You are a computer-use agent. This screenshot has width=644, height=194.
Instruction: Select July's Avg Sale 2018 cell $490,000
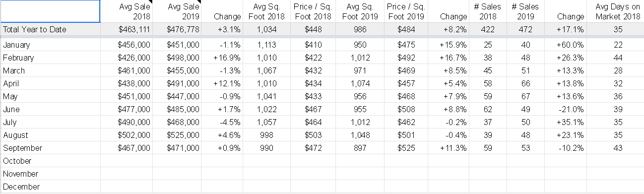[127, 122]
